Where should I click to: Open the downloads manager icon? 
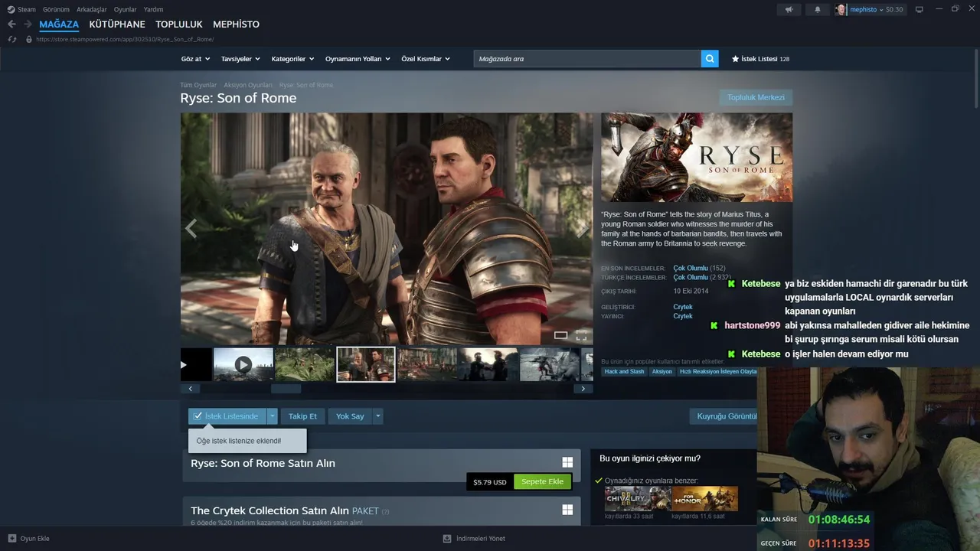click(x=447, y=538)
